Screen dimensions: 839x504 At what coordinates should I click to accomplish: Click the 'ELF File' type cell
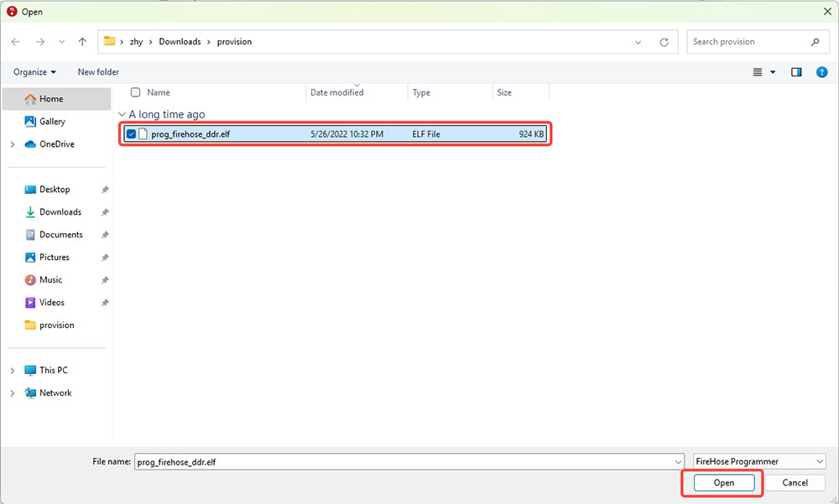click(426, 134)
